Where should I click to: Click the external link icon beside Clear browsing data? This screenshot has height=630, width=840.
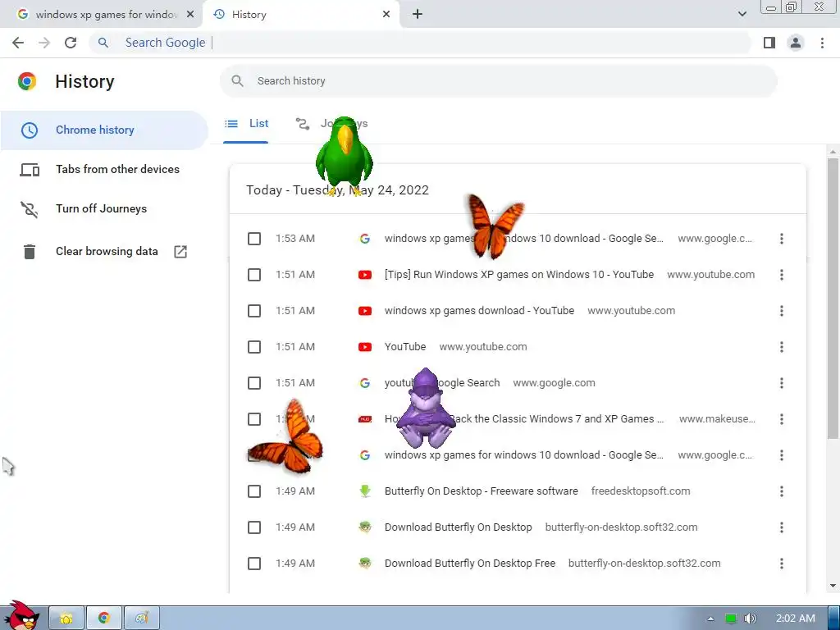pos(180,252)
